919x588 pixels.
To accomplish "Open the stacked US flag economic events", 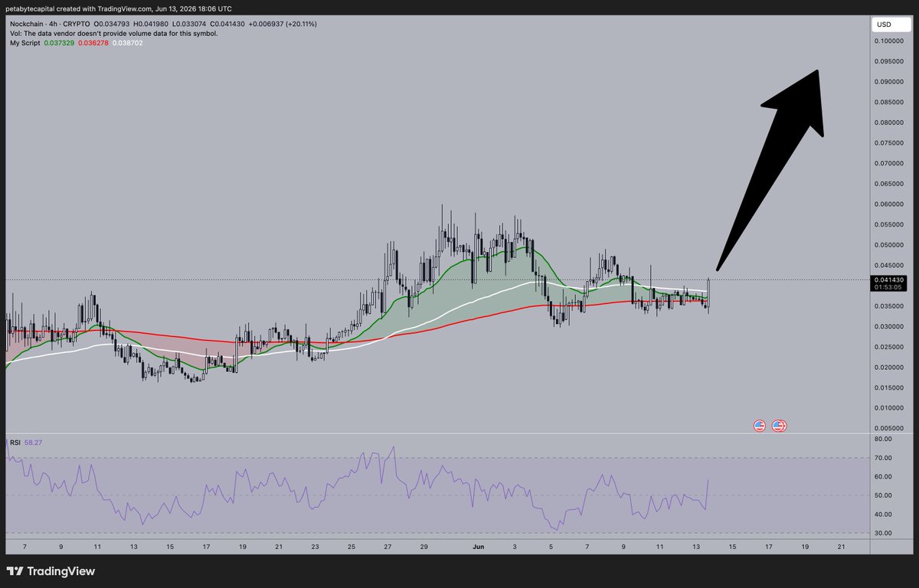I will tap(780, 426).
